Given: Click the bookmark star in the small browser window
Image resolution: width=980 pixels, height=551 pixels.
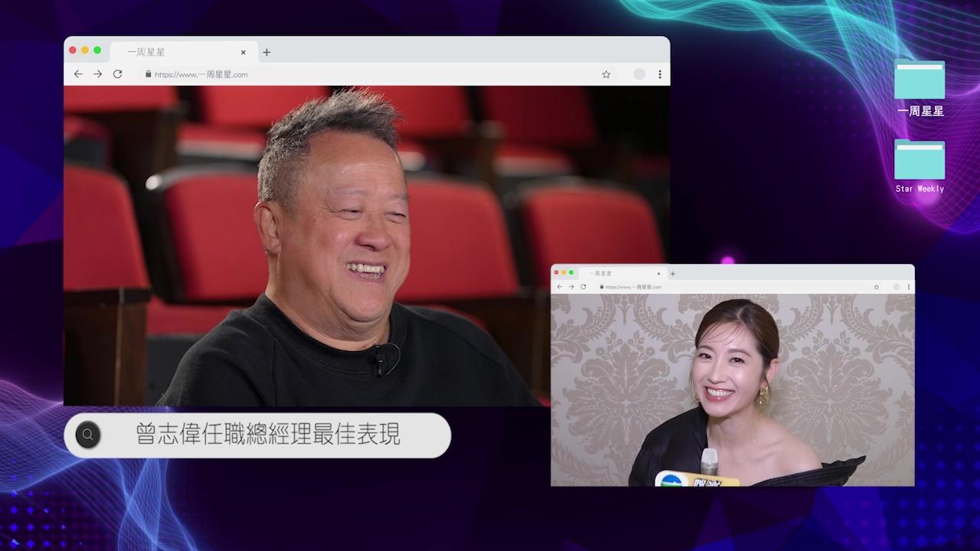Looking at the screenshot, I should [877, 287].
